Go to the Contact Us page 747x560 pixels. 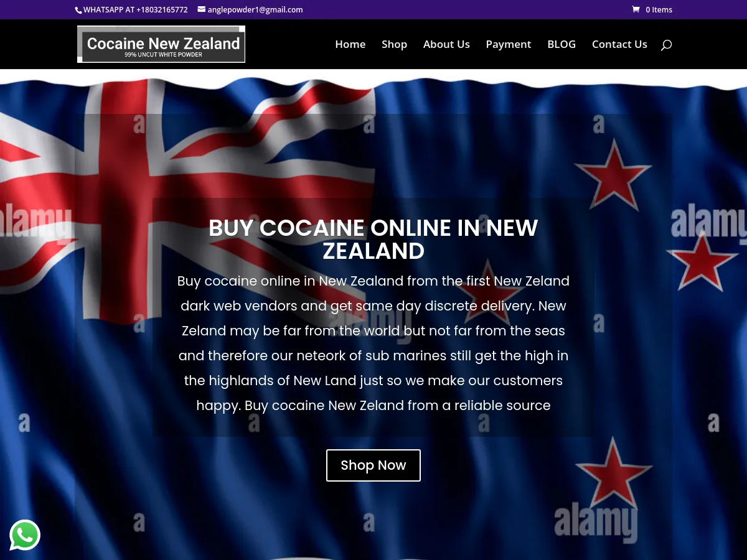(619, 44)
